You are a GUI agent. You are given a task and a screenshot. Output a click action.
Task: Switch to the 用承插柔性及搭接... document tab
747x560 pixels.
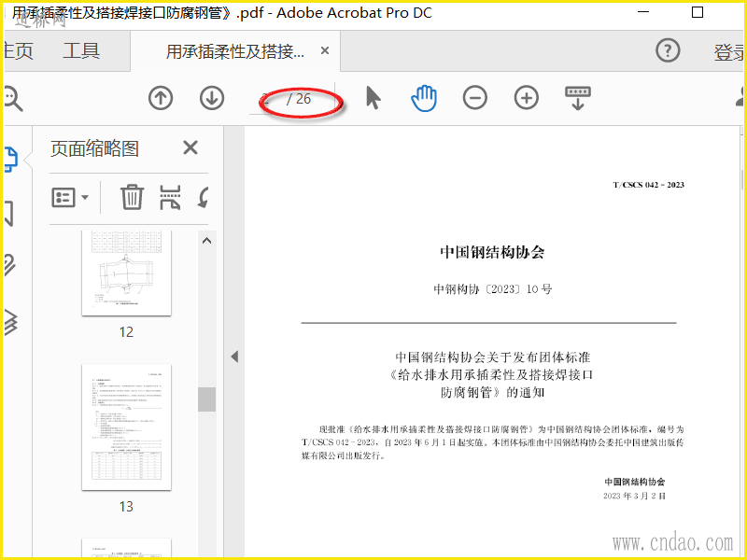[235, 51]
